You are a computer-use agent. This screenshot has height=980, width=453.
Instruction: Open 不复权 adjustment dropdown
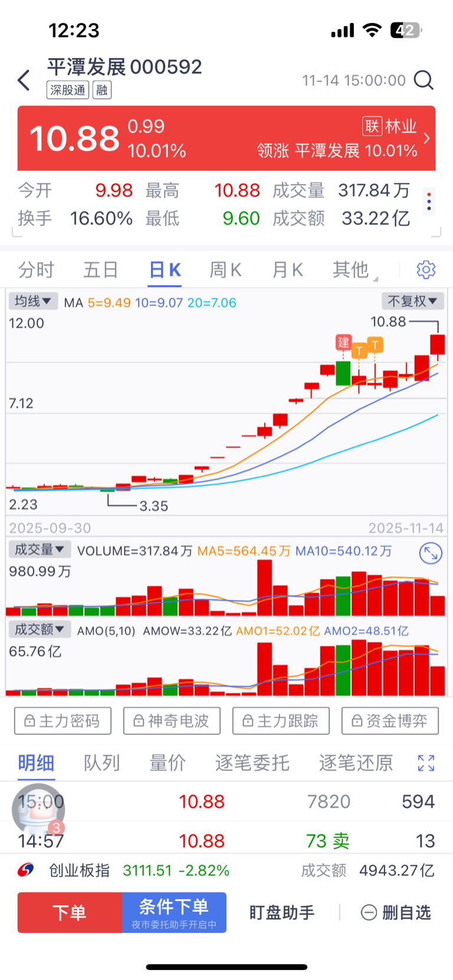tap(412, 301)
